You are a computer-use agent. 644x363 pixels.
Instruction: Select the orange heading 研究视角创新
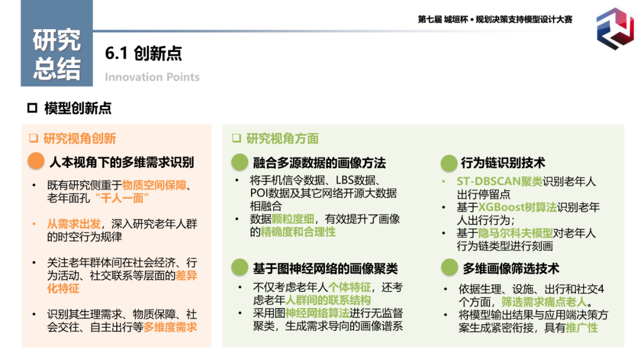click(x=80, y=139)
